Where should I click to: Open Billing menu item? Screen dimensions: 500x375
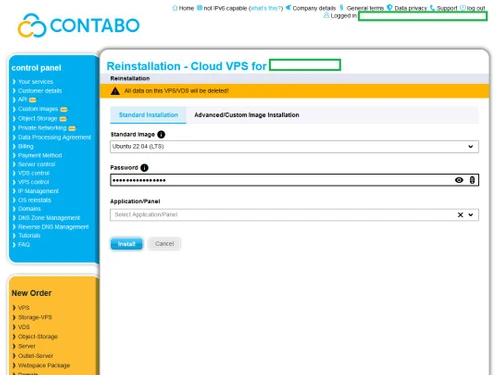coord(26,146)
